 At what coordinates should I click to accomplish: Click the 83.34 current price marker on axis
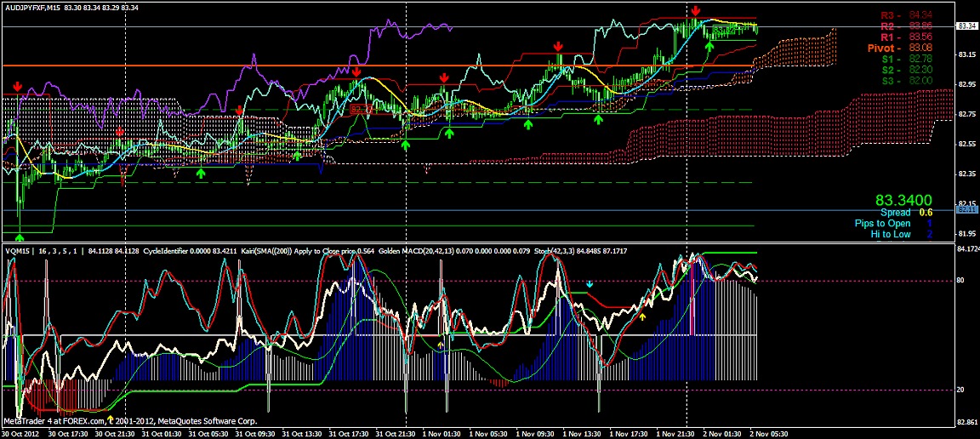[x=966, y=26]
